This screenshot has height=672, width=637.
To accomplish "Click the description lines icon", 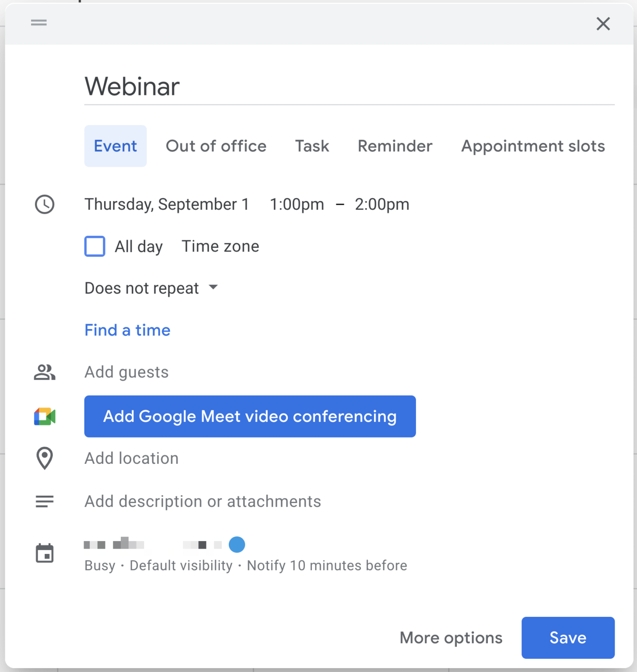I will click(44, 501).
